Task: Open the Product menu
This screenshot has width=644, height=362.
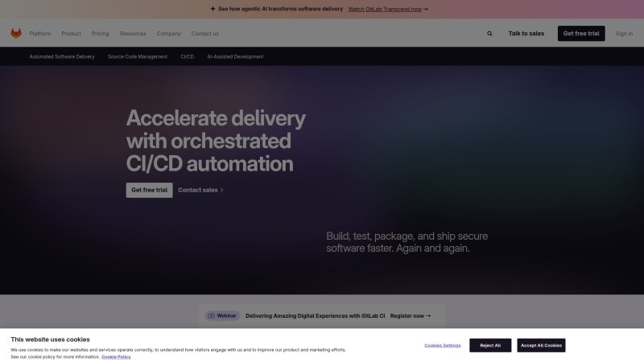Action: [x=71, y=34]
